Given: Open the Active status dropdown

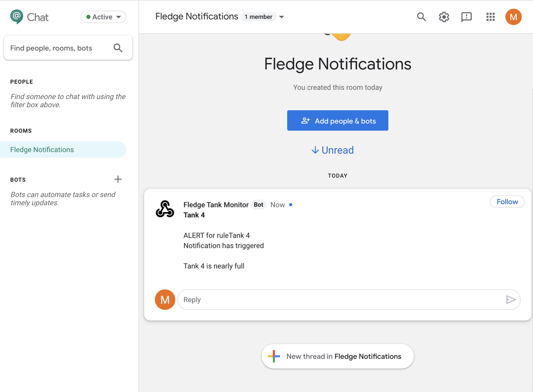Looking at the screenshot, I should [103, 17].
